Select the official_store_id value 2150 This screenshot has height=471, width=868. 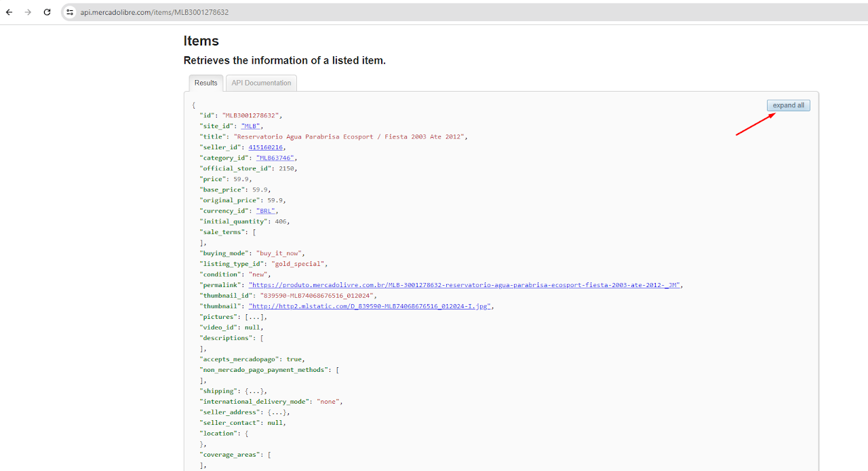click(x=286, y=168)
